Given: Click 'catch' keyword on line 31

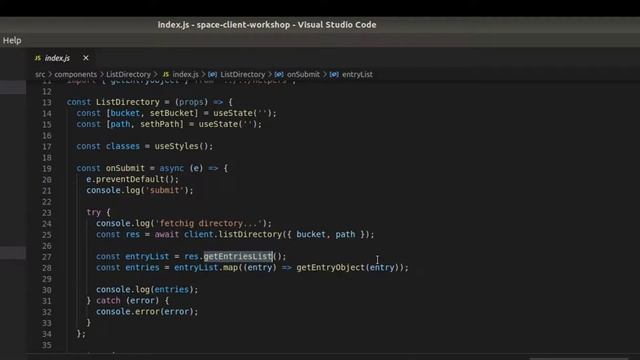Looking at the screenshot, I should tap(108, 300).
